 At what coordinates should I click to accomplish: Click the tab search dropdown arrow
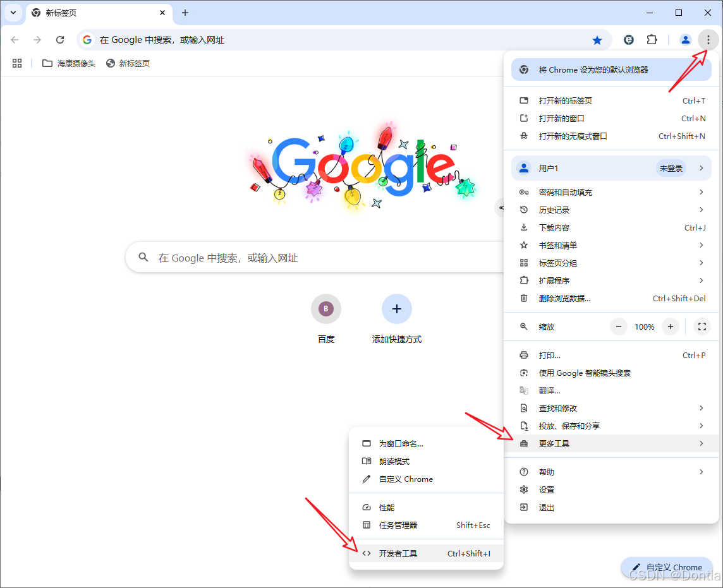click(x=13, y=13)
